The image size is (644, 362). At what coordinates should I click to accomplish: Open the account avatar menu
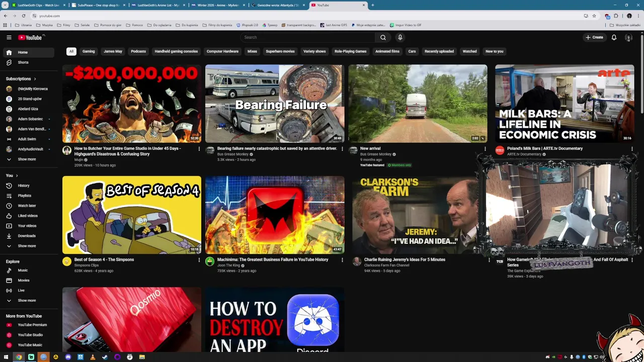628,37
